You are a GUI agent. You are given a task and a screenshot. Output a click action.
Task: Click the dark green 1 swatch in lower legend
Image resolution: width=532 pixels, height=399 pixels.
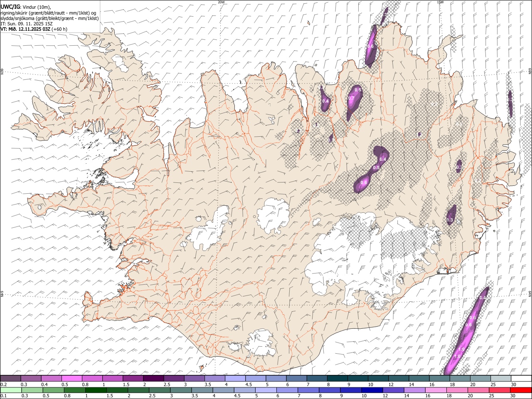[x=96, y=390]
